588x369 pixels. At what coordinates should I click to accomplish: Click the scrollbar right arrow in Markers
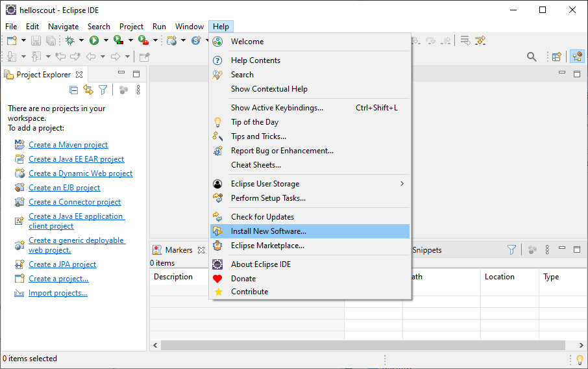pyautogui.click(x=582, y=345)
